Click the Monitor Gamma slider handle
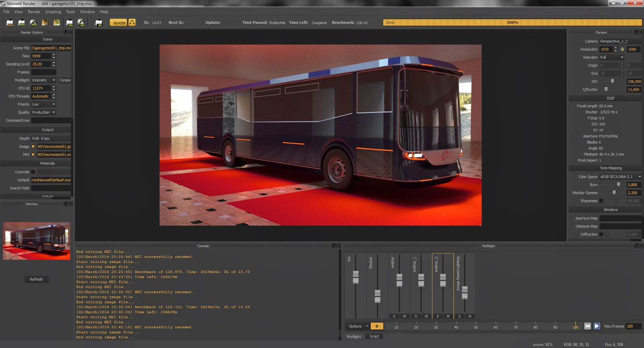The width and height of the screenshot is (644, 348). (614, 193)
